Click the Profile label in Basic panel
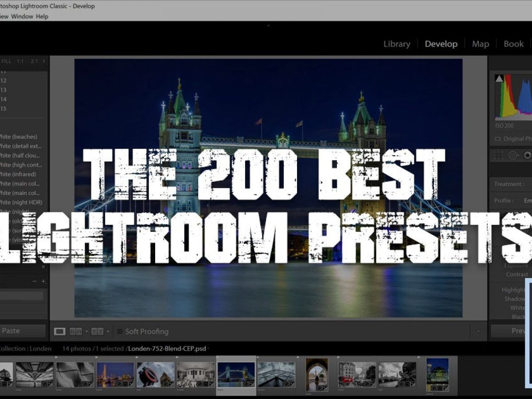This screenshot has height=399, width=532. click(505, 200)
